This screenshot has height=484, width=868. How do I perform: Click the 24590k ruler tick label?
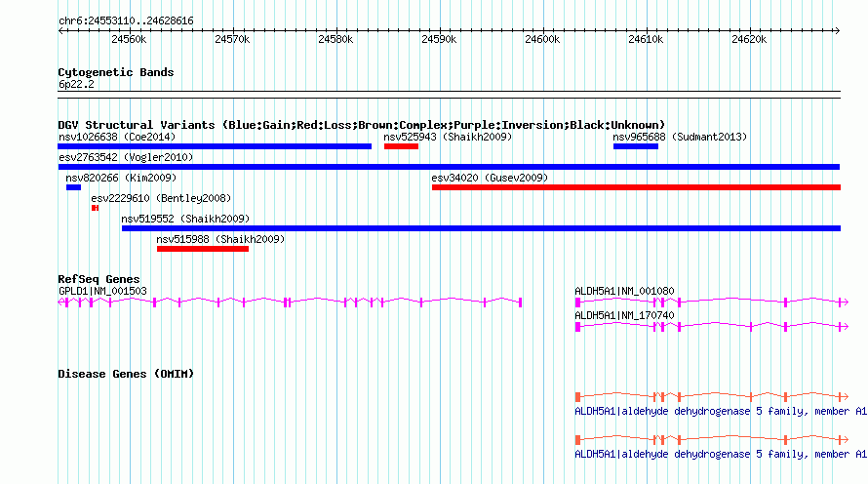coord(439,39)
